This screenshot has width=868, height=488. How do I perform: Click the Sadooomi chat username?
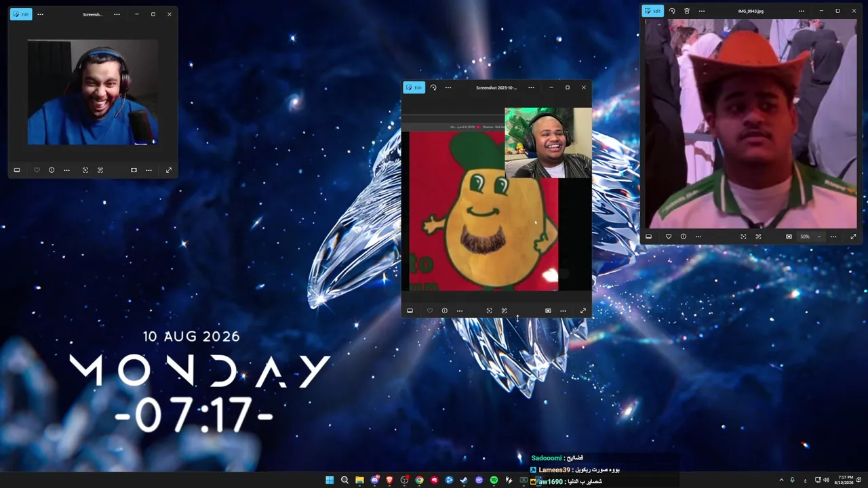(547, 458)
